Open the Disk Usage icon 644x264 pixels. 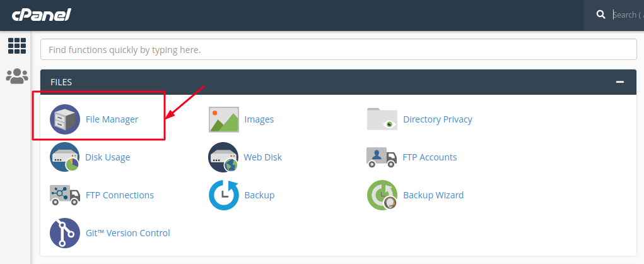point(64,157)
